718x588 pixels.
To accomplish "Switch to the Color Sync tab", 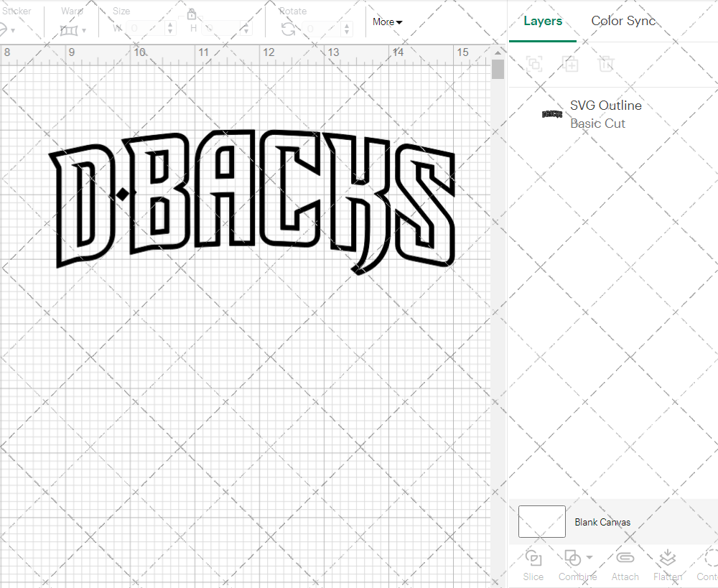I will pyautogui.click(x=623, y=21).
